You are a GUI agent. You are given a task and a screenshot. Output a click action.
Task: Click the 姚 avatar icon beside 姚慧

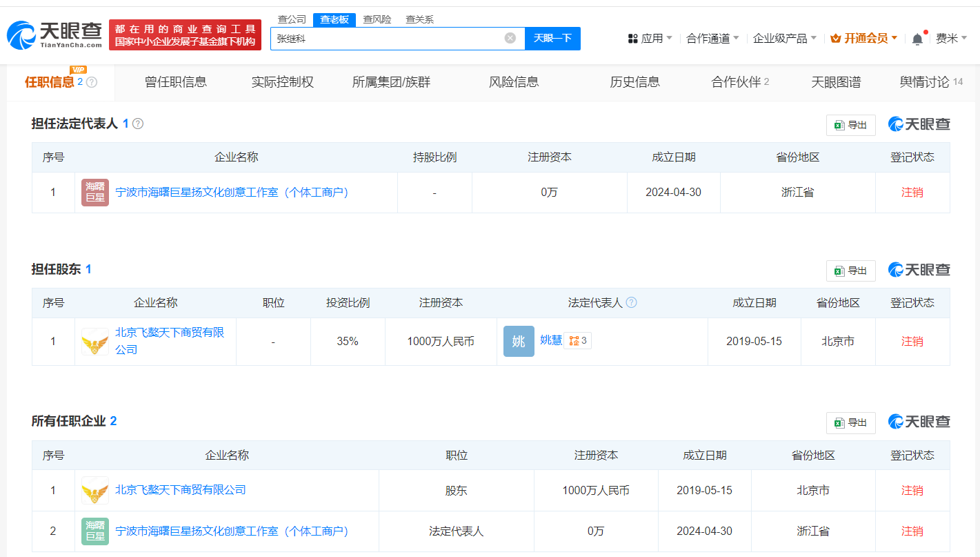(518, 341)
